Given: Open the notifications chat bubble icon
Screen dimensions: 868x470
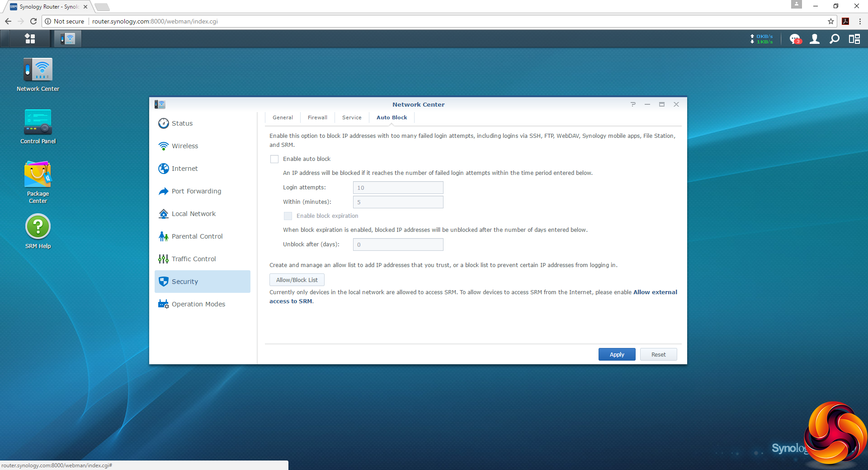Looking at the screenshot, I should pos(795,39).
